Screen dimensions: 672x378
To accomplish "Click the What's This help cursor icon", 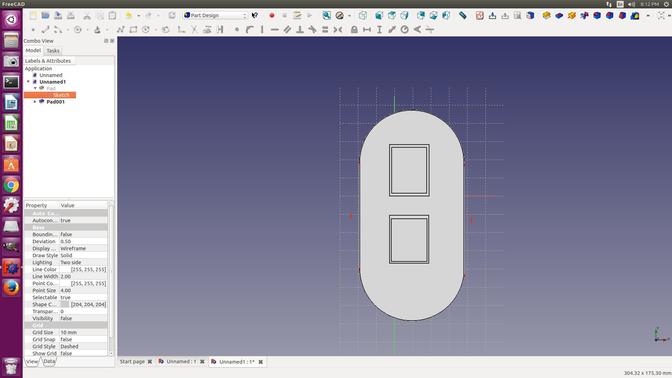I will pyautogui.click(x=255, y=15).
